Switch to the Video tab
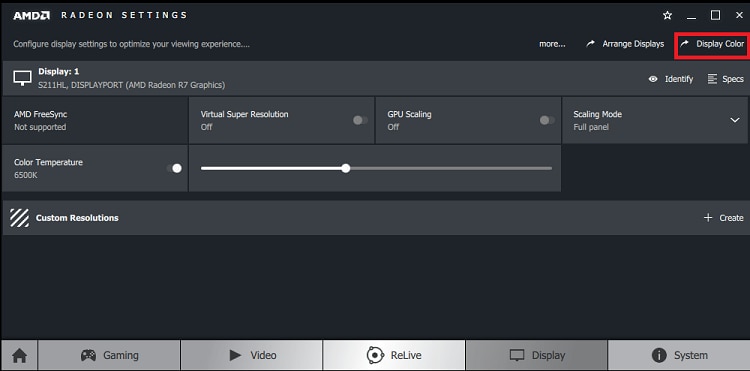 (252, 355)
